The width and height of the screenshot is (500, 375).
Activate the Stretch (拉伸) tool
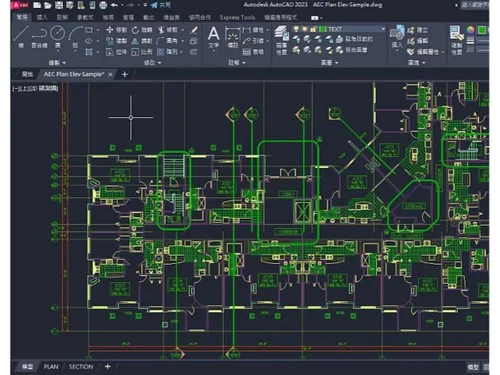(x=116, y=52)
